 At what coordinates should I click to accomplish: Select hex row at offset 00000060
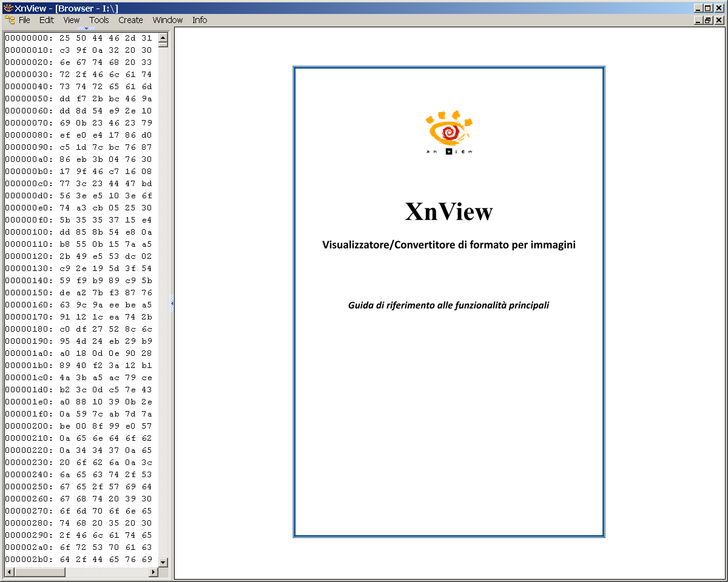pyautogui.click(x=79, y=110)
